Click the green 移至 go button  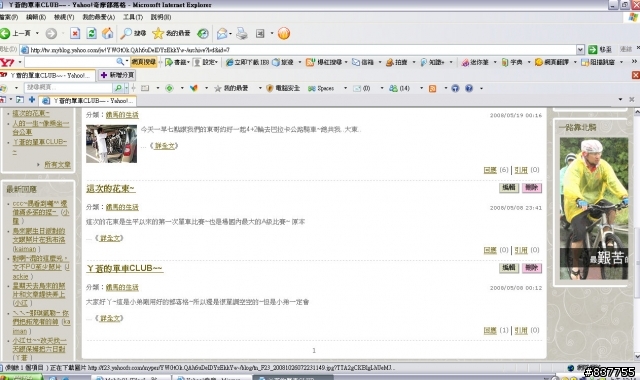pyautogui.click(x=600, y=50)
